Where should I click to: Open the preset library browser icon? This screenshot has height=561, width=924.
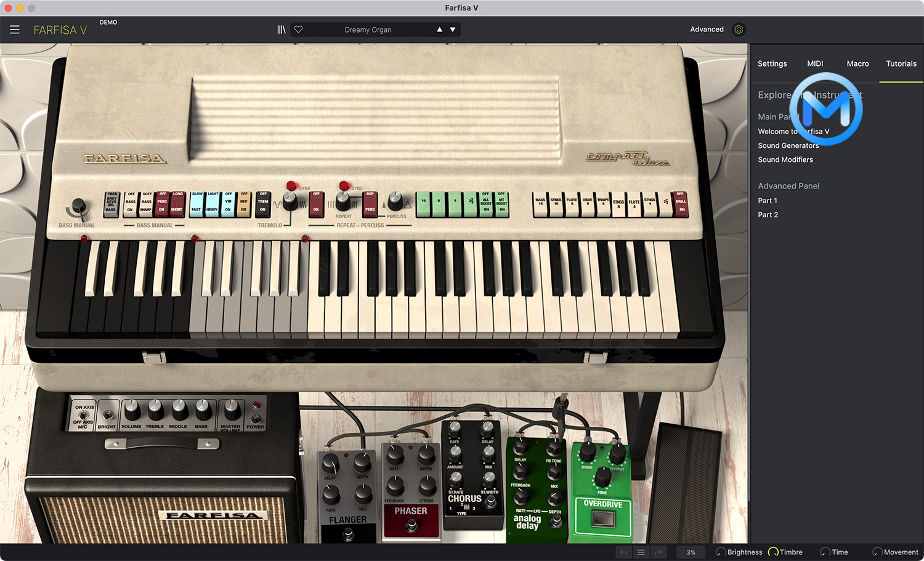282,30
